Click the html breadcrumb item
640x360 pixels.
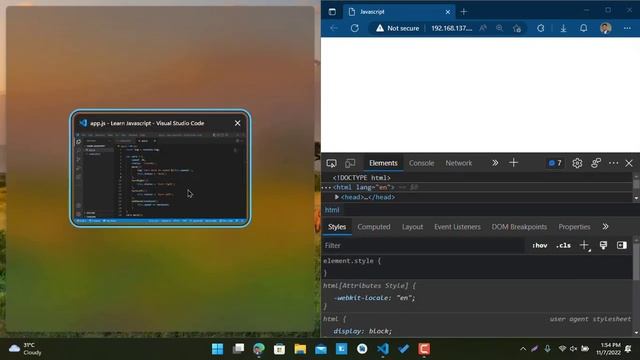click(332, 210)
